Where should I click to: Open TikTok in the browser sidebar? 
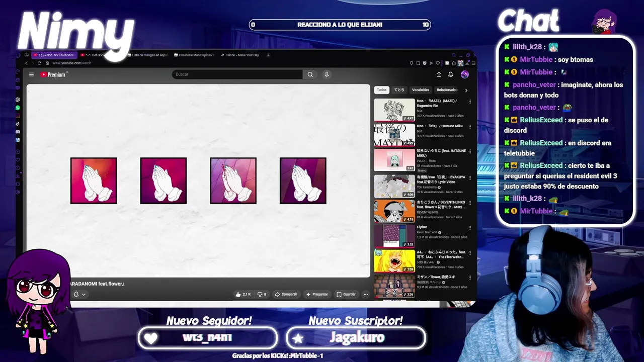click(x=18, y=124)
